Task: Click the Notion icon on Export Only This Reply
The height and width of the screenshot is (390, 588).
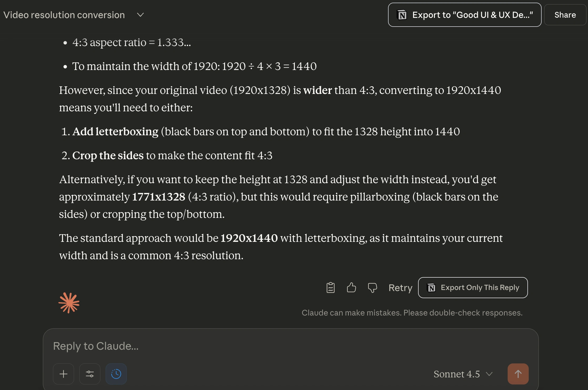Action: click(x=431, y=288)
